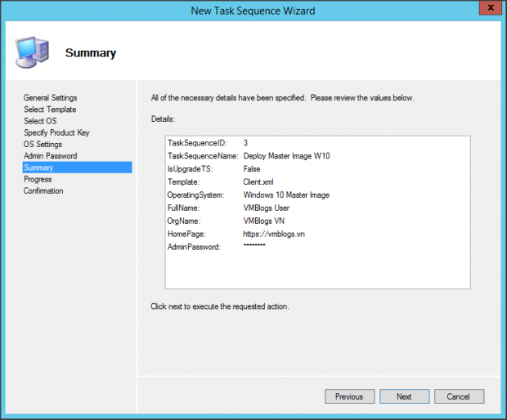Image resolution: width=507 pixels, height=420 pixels.
Task: Click Next to execute the task sequence
Action: pos(404,396)
